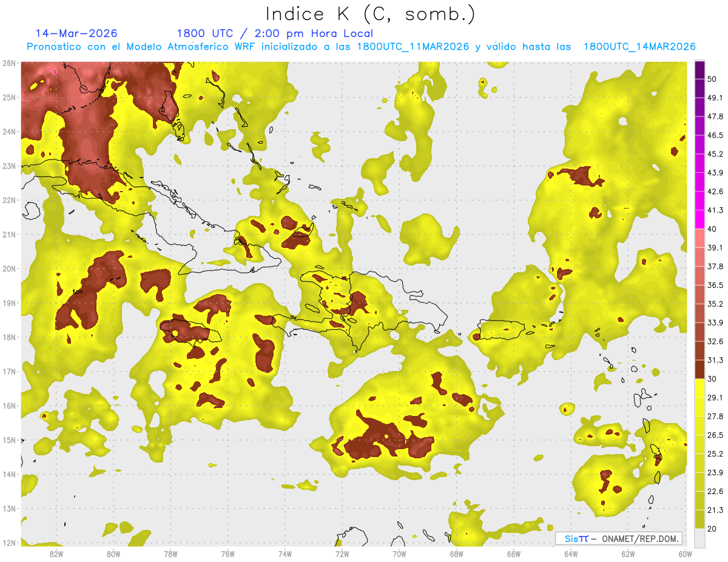
Task: Click the 78W longitude label
Action: tap(170, 554)
